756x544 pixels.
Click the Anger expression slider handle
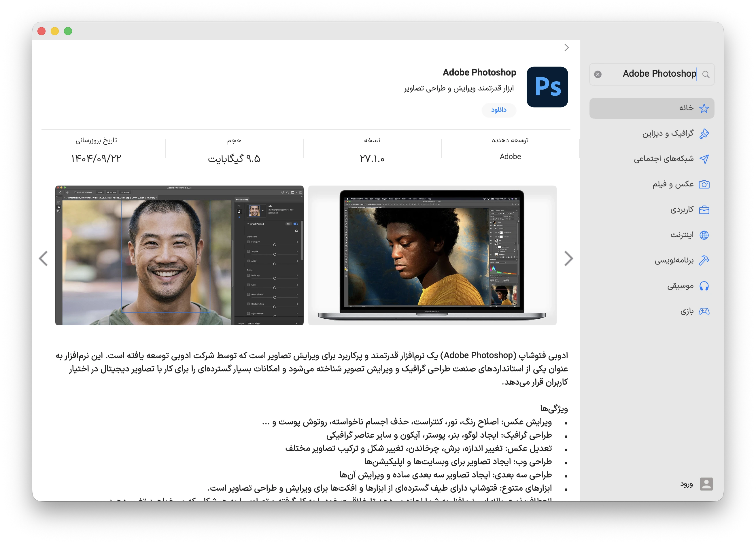click(x=275, y=264)
